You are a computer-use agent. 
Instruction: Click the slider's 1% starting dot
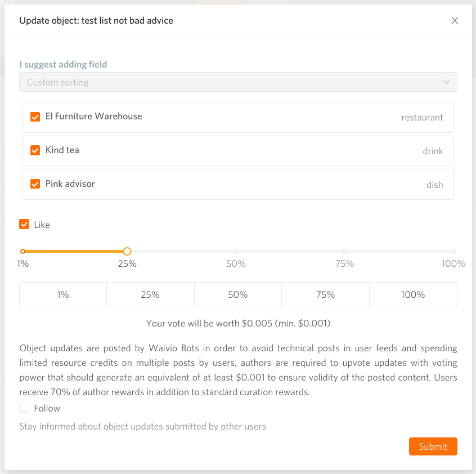tap(23, 252)
